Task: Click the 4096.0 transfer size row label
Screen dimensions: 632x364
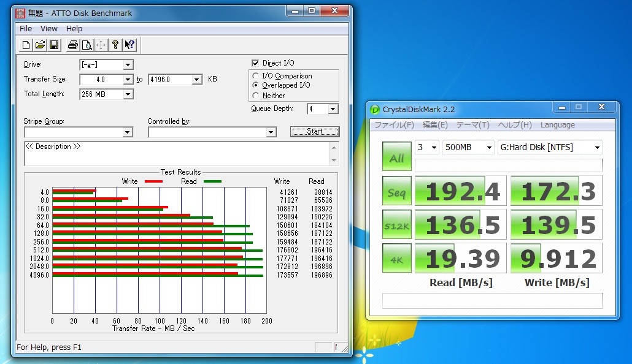Action: click(39, 275)
